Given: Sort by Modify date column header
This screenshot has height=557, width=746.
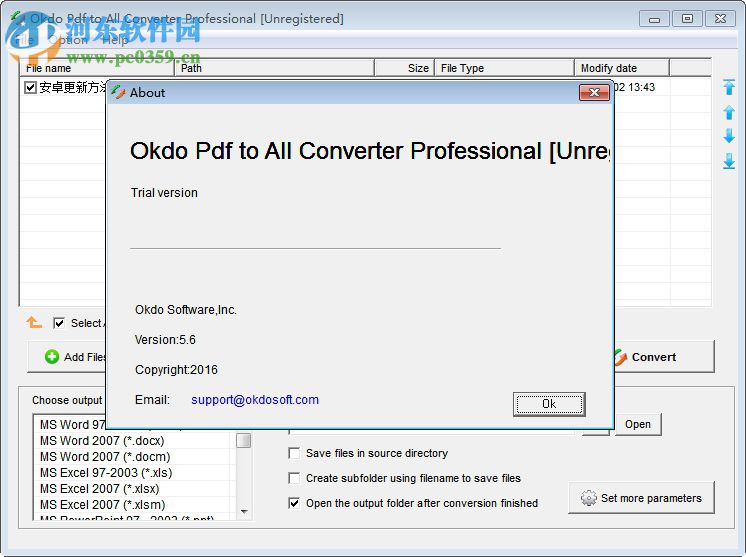Looking at the screenshot, I should 622,68.
